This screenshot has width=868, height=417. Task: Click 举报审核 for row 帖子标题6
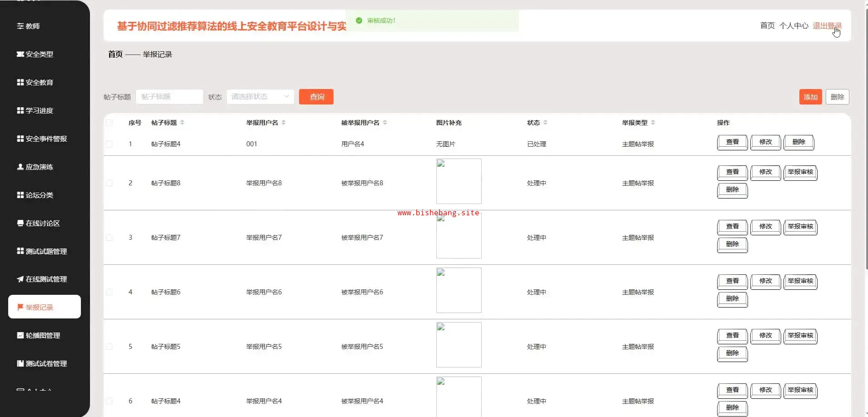[801, 282]
